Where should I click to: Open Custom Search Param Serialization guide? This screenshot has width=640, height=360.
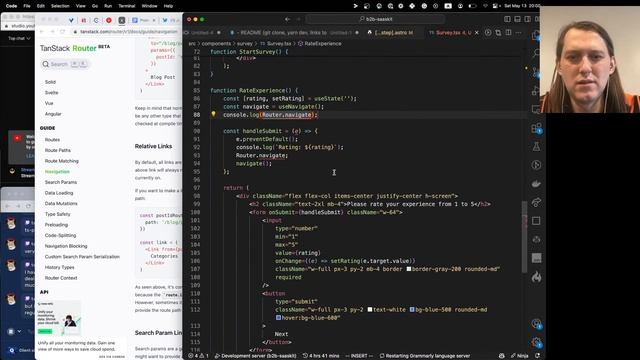[x=82, y=256]
